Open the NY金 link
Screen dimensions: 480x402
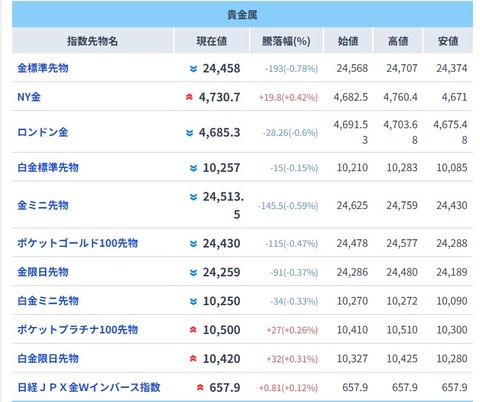coord(29,97)
